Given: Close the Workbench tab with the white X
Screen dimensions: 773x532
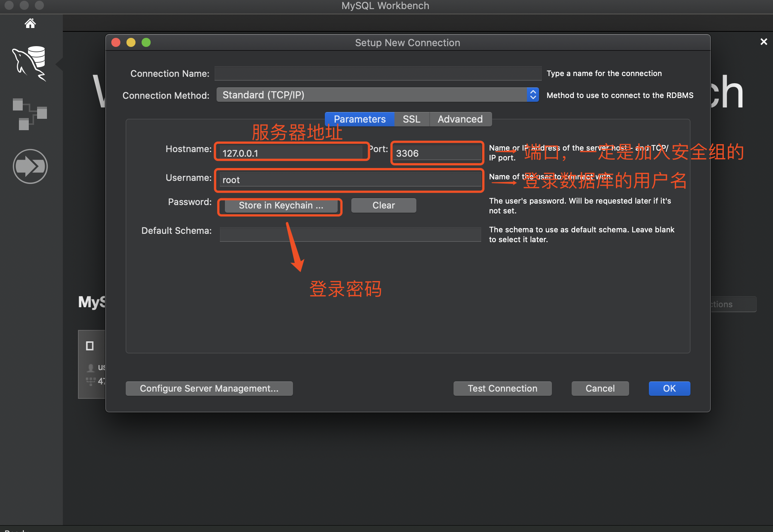Looking at the screenshot, I should coord(764,42).
